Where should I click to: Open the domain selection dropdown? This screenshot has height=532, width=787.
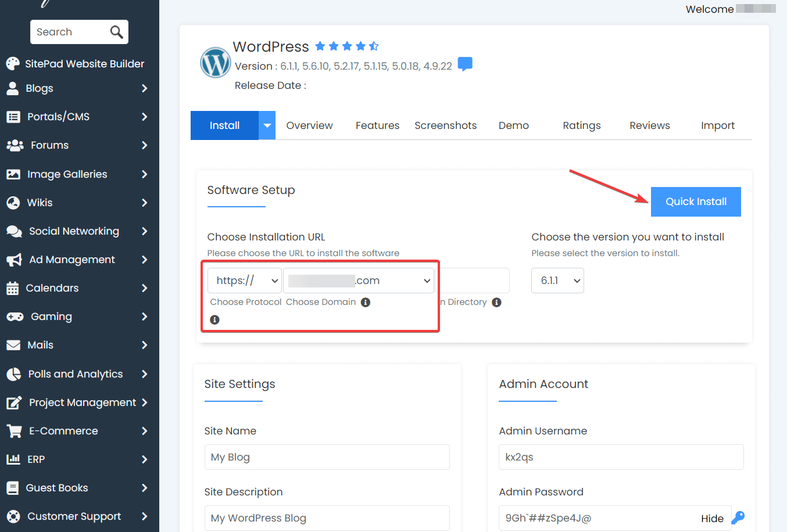[x=358, y=280]
